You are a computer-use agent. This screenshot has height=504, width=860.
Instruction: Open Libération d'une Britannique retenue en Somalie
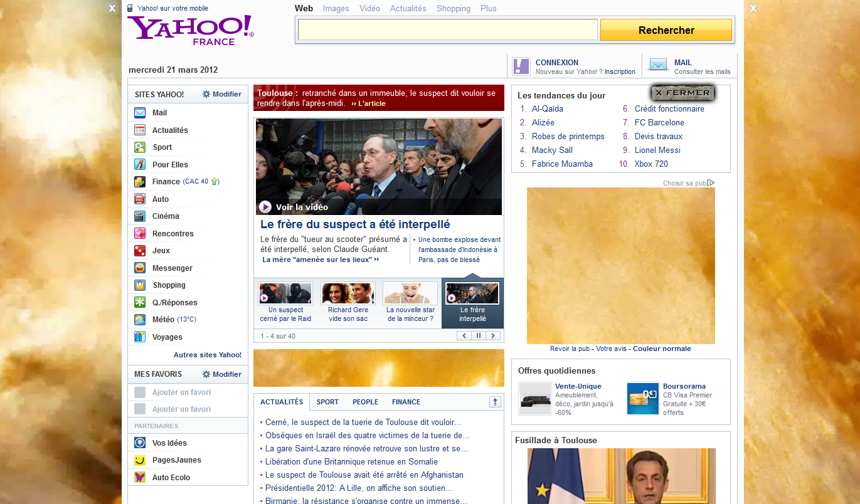point(351,462)
